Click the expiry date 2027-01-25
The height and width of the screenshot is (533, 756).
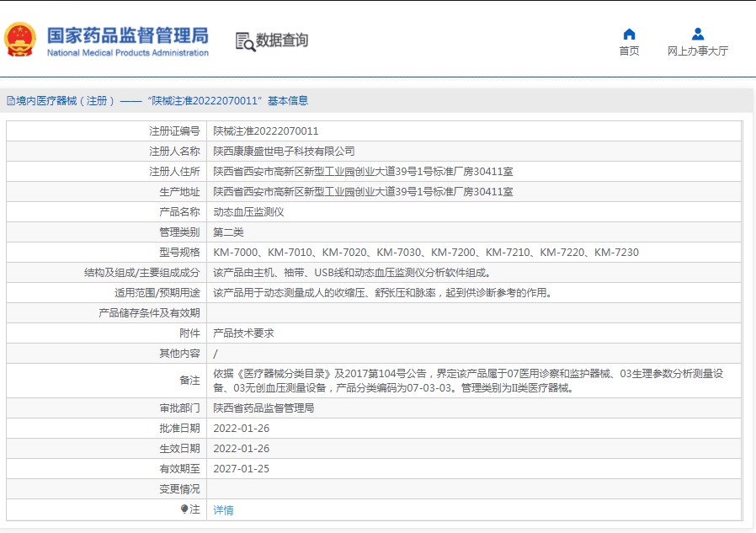coord(241,469)
